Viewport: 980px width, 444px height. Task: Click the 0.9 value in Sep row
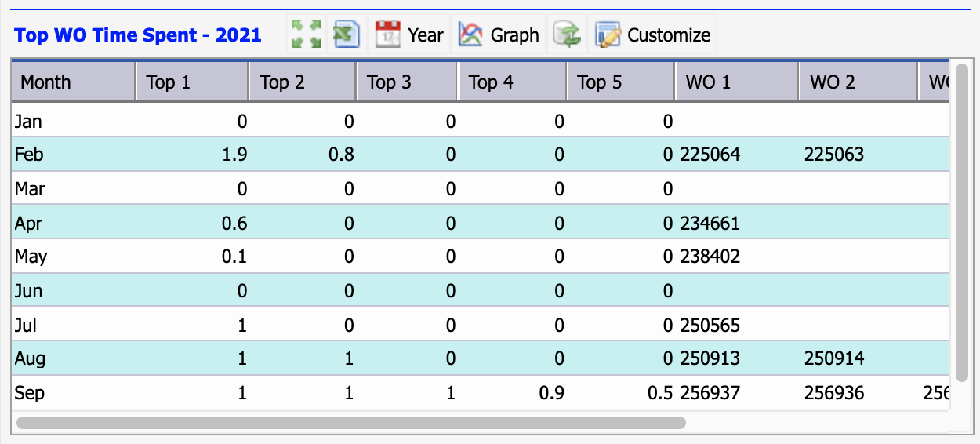tap(551, 393)
